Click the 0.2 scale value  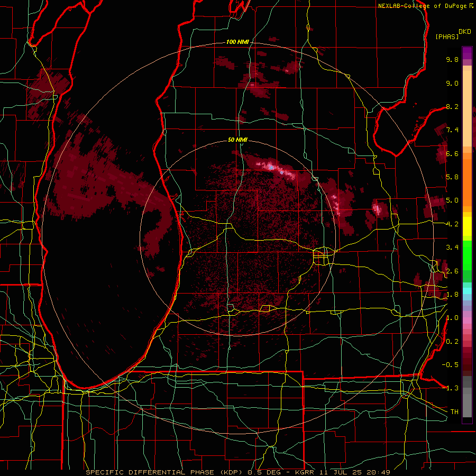452,342
